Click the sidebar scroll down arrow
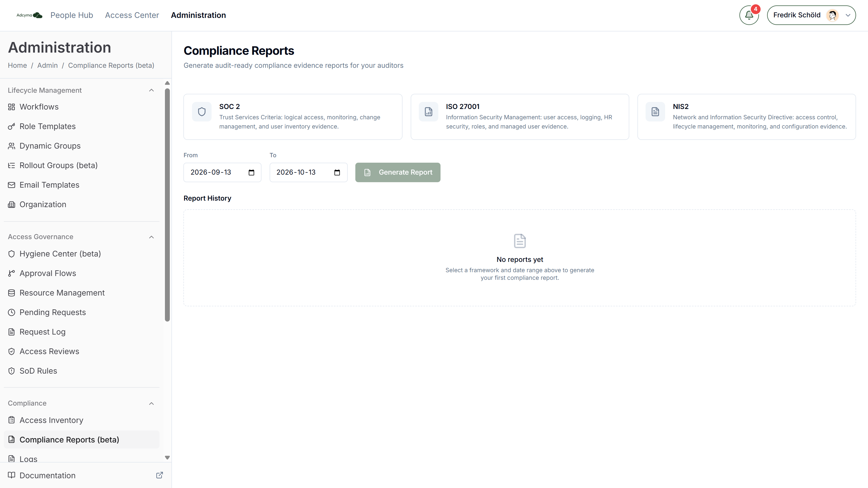Viewport: 868px width, 488px height. click(167, 457)
